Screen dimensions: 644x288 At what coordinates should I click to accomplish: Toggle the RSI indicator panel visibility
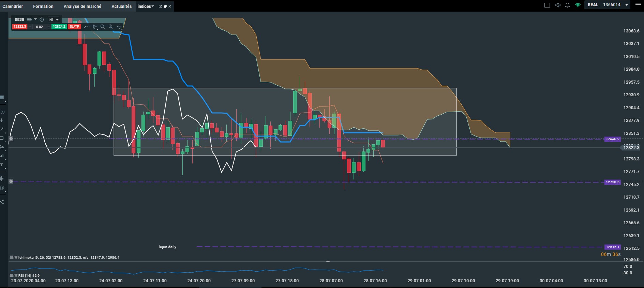12,275
